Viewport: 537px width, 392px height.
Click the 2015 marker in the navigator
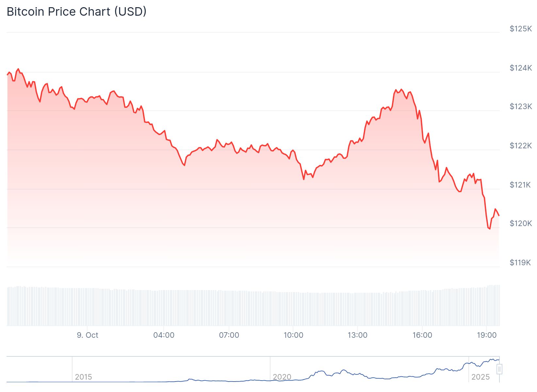pyautogui.click(x=83, y=377)
